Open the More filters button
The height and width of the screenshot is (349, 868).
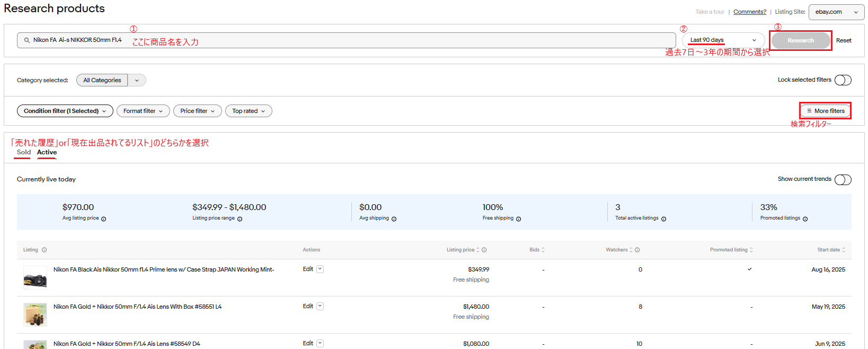(x=826, y=111)
